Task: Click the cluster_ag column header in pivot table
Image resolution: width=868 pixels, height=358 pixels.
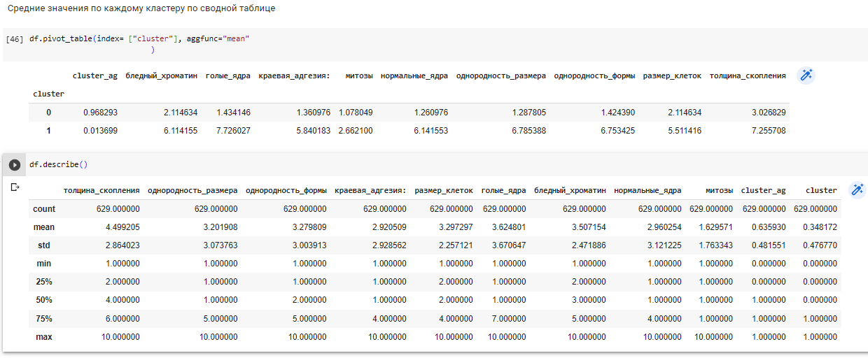Action: click(94, 76)
